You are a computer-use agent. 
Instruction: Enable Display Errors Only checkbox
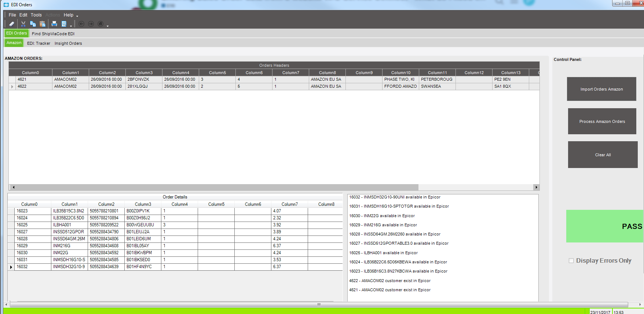[x=571, y=261]
